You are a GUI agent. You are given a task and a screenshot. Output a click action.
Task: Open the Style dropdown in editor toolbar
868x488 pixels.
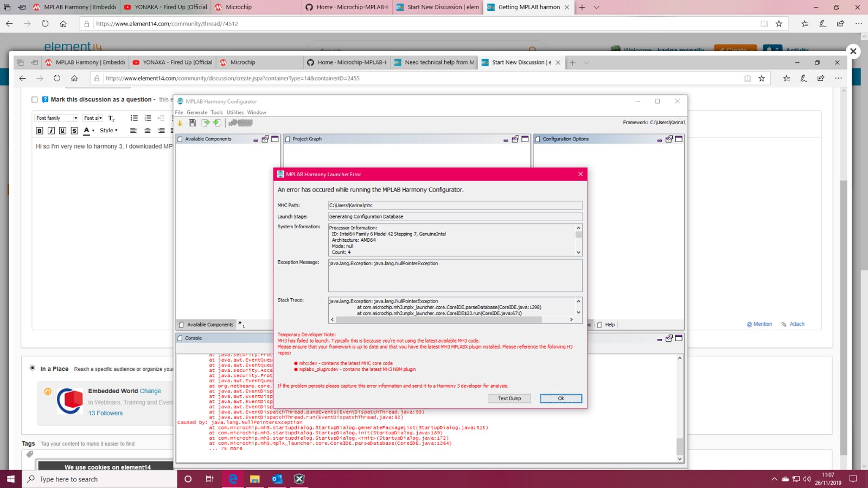click(x=108, y=131)
